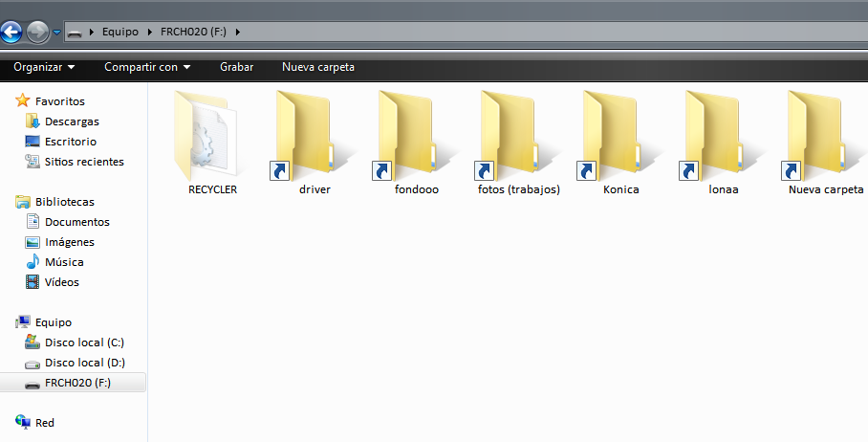Select Red in navigation pane
Viewport: 868px width, 442px height.
[45, 423]
